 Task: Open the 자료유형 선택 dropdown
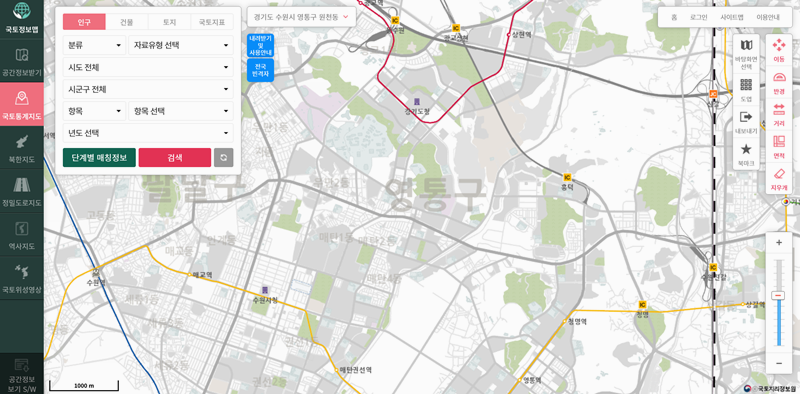pyautogui.click(x=181, y=45)
